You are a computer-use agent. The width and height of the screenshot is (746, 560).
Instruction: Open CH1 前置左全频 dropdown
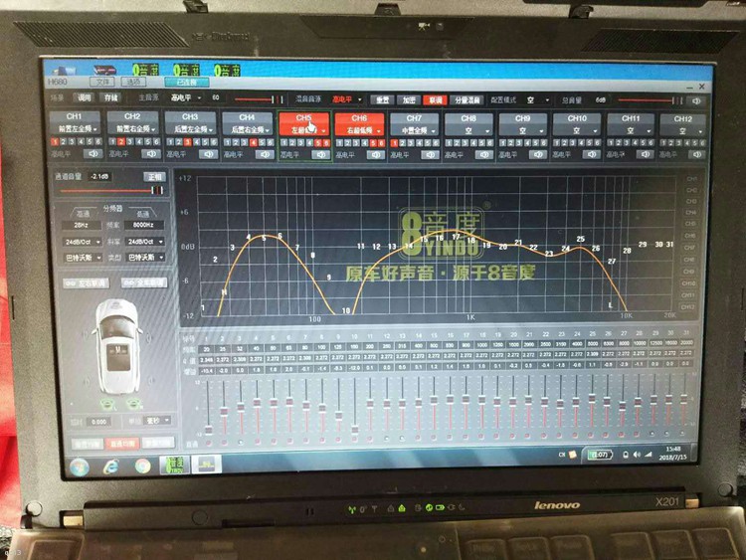click(76, 129)
